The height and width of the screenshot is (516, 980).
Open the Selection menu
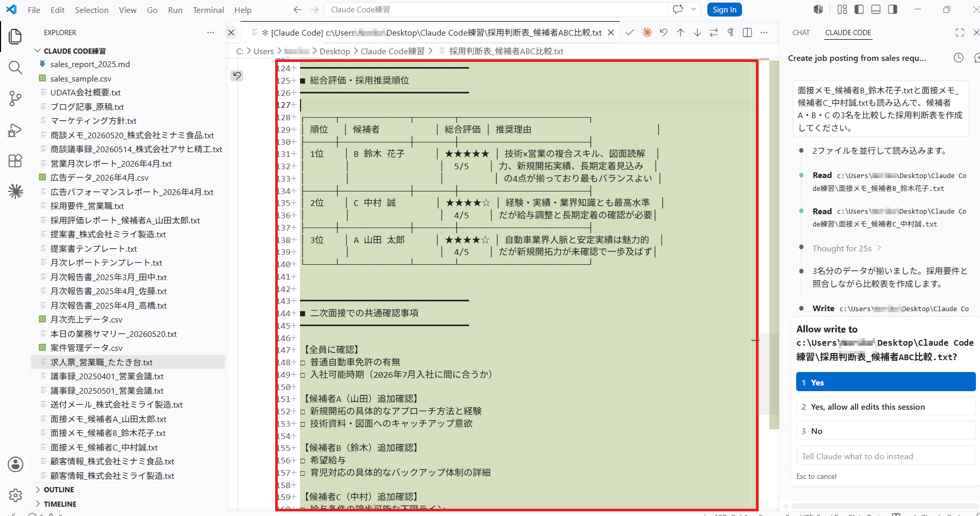[91, 10]
